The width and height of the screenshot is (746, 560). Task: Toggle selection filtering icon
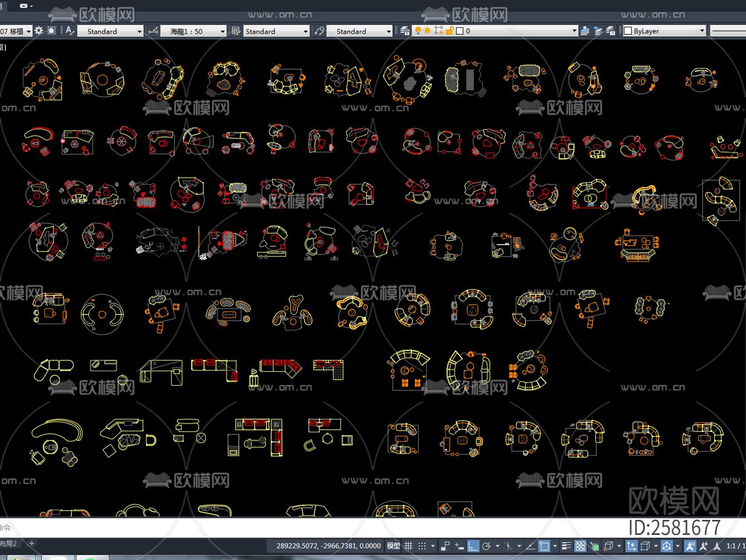(x=645, y=546)
